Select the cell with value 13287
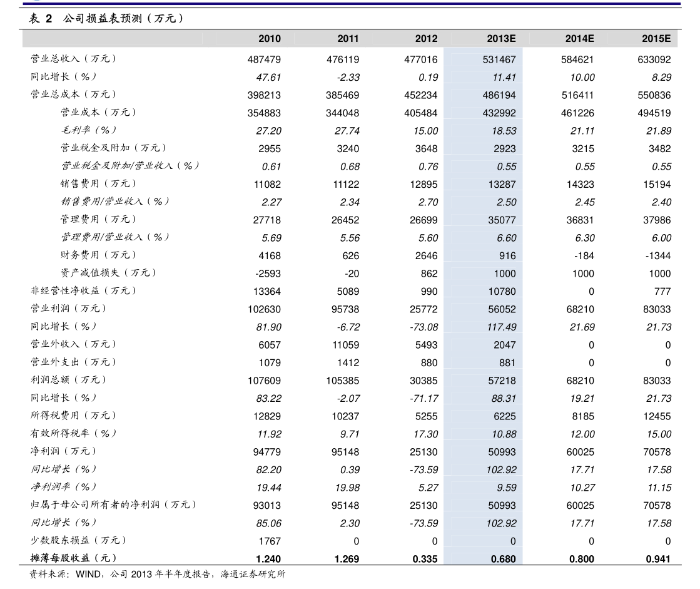 click(502, 185)
